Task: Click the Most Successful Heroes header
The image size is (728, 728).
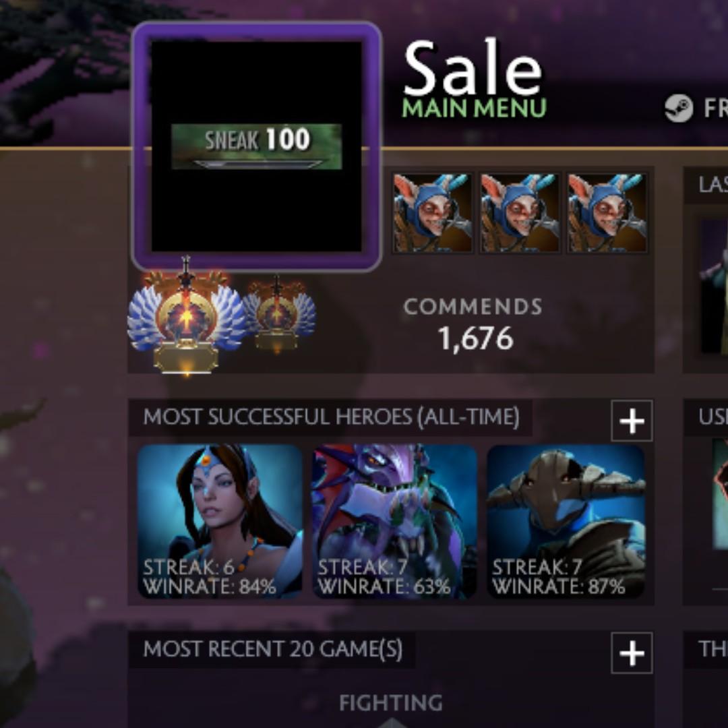Action: [x=331, y=417]
